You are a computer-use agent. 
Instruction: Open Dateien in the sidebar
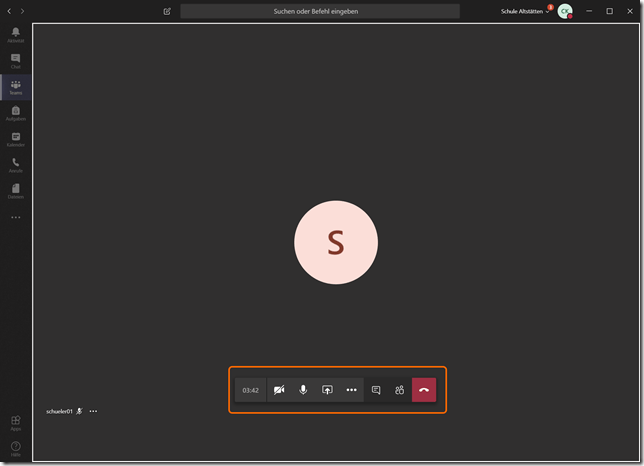coord(16,190)
